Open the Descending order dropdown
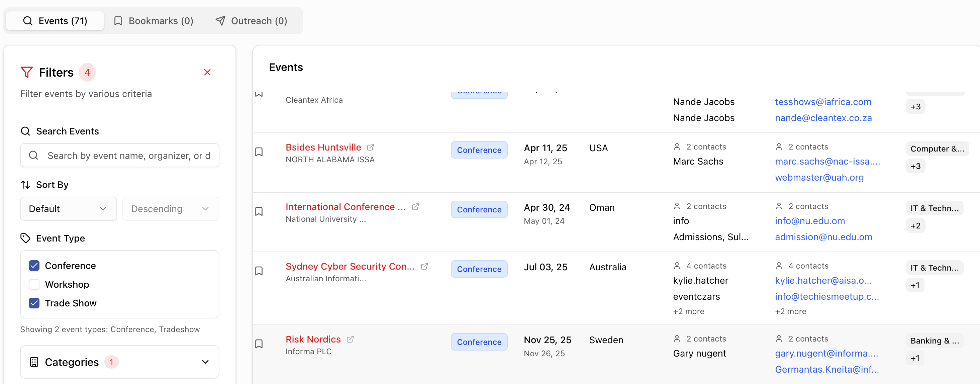This screenshot has height=384, width=980. click(171, 208)
